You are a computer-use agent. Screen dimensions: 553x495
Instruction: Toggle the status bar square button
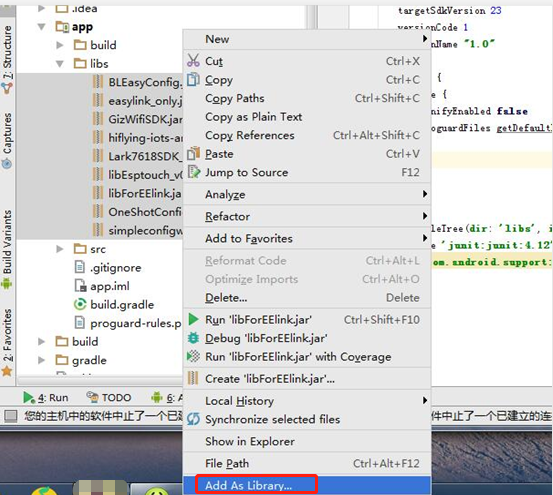pos(11,416)
